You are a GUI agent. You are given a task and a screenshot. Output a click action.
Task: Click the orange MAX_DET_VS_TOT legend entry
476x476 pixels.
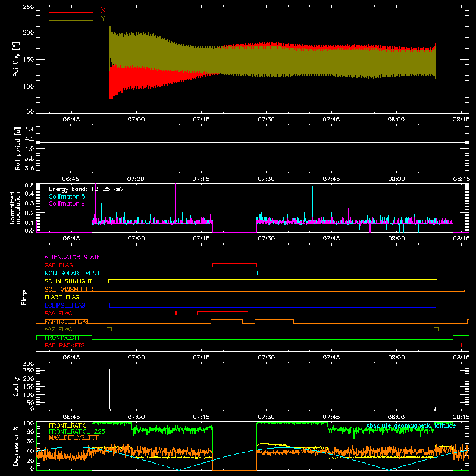[x=74, y=437]
